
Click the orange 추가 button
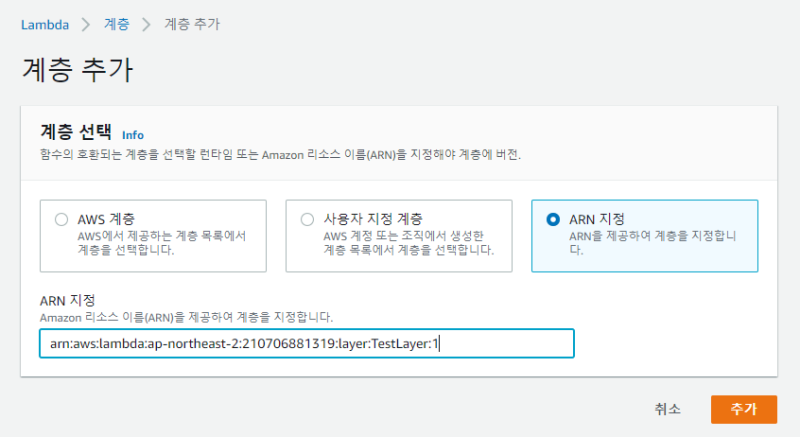[743, 409]
